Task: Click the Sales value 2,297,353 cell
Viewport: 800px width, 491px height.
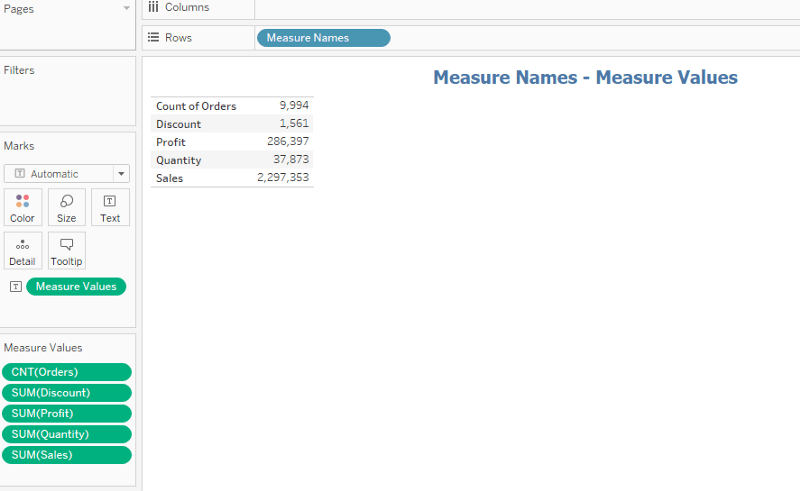Action: 283,178
